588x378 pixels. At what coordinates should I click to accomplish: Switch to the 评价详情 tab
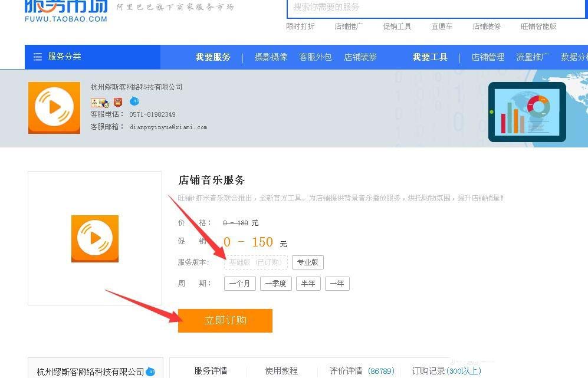[362, 371]
